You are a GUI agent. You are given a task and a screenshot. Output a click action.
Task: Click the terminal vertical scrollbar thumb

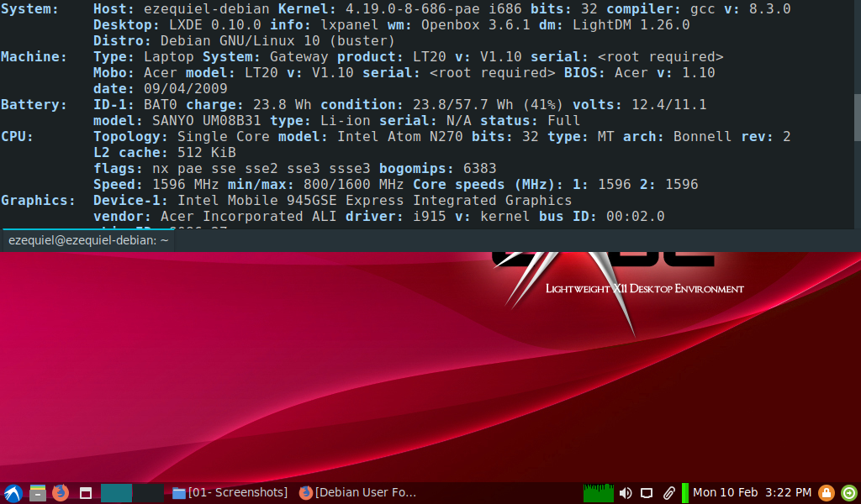(857, 117)
